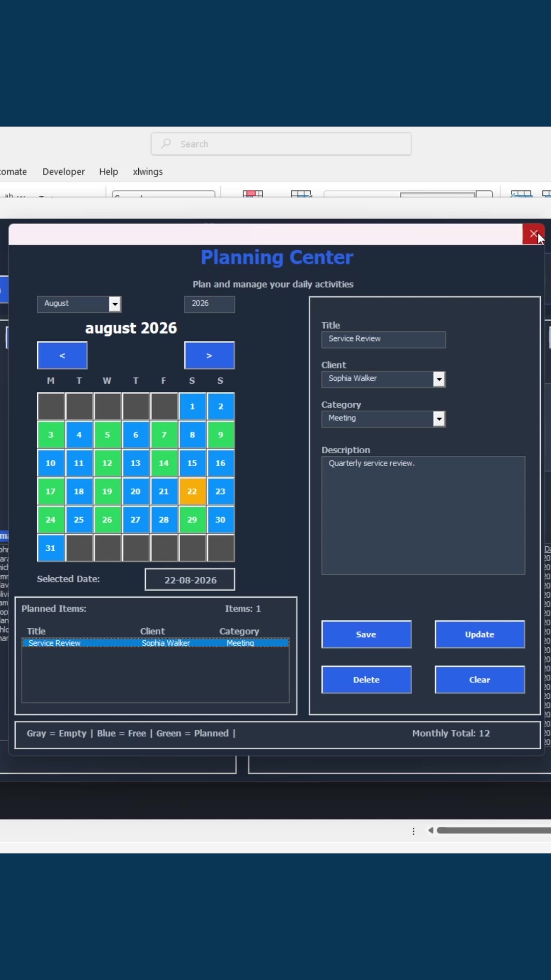The width and height of the screenshot is (551, 980).
Task: Advance to next month with the > button
Action: pyautogui.click(x=209, y=355)
